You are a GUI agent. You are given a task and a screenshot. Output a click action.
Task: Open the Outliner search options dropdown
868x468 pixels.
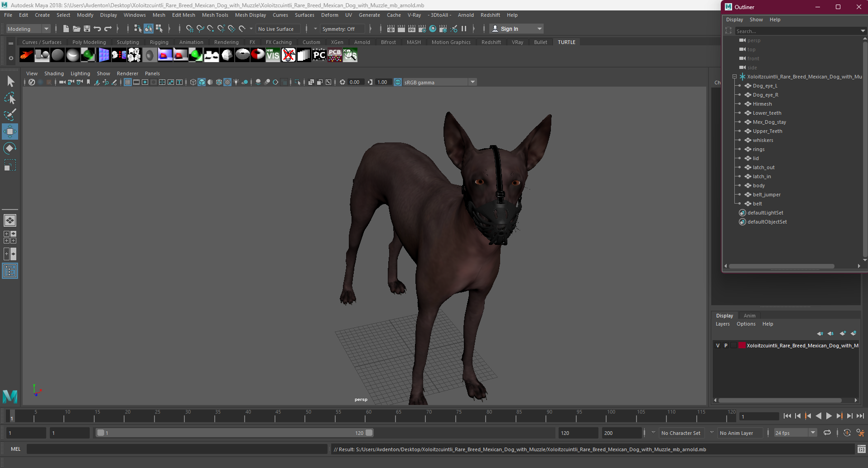pyautogui.click(x=863, y=31)
